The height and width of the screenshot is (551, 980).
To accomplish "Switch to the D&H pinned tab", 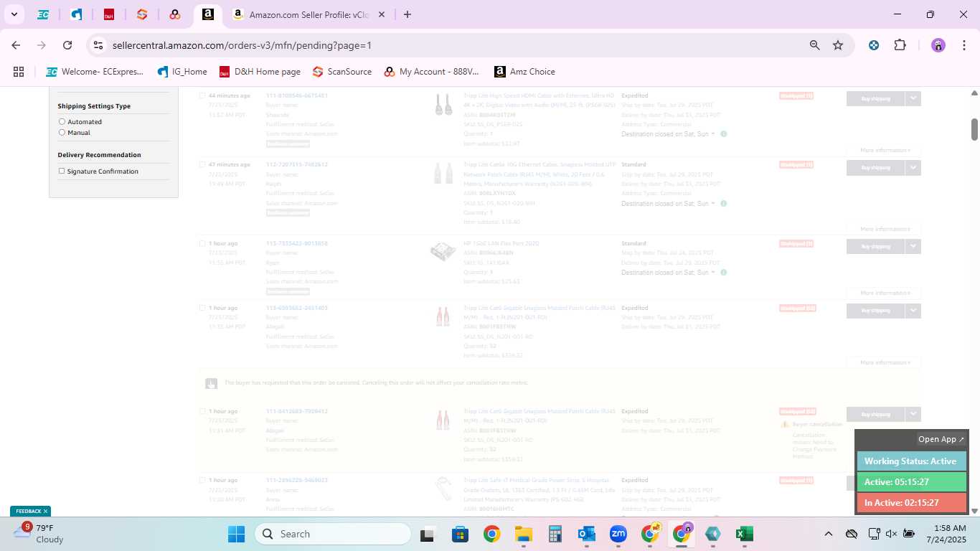I will point(109,14).
